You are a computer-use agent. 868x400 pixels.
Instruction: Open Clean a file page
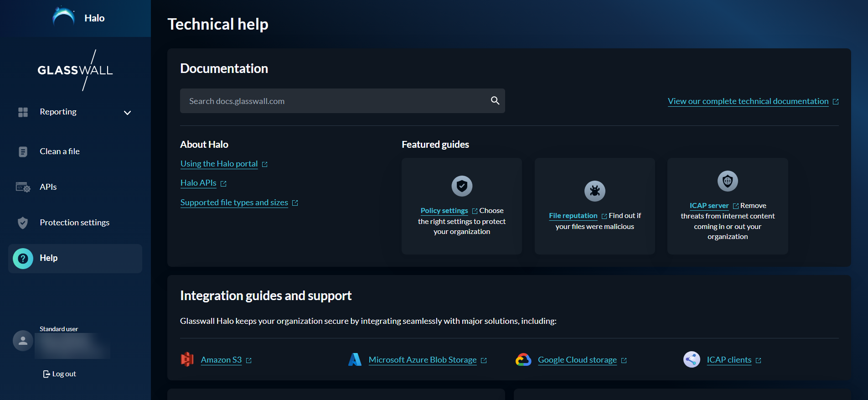click(59, 151)
